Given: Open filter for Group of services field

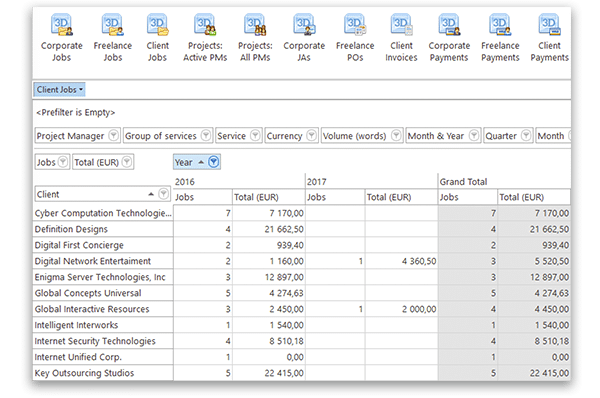Looking at the screenshot, I should pos(206,135).
